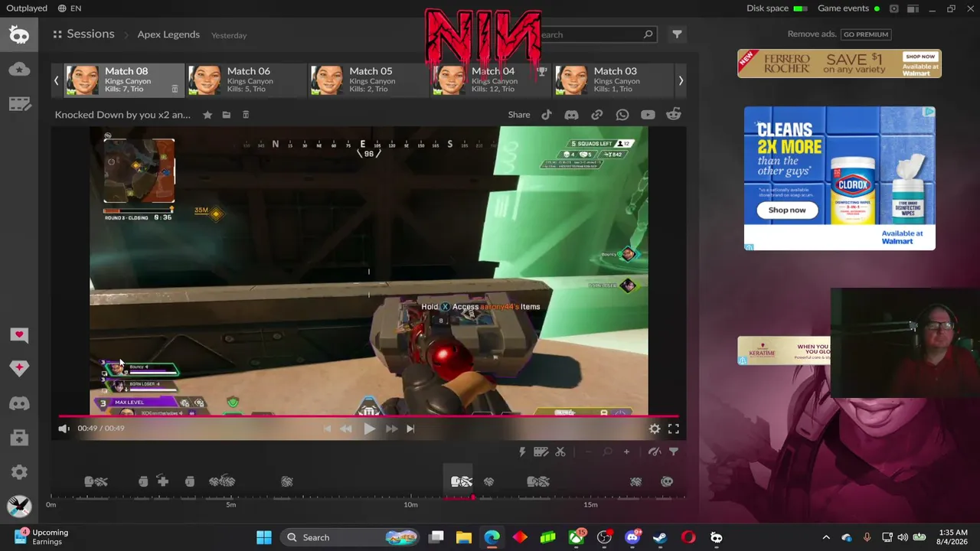
Task: Click the speedometer icon above the timeline
Action: click(x=655, y=452)
